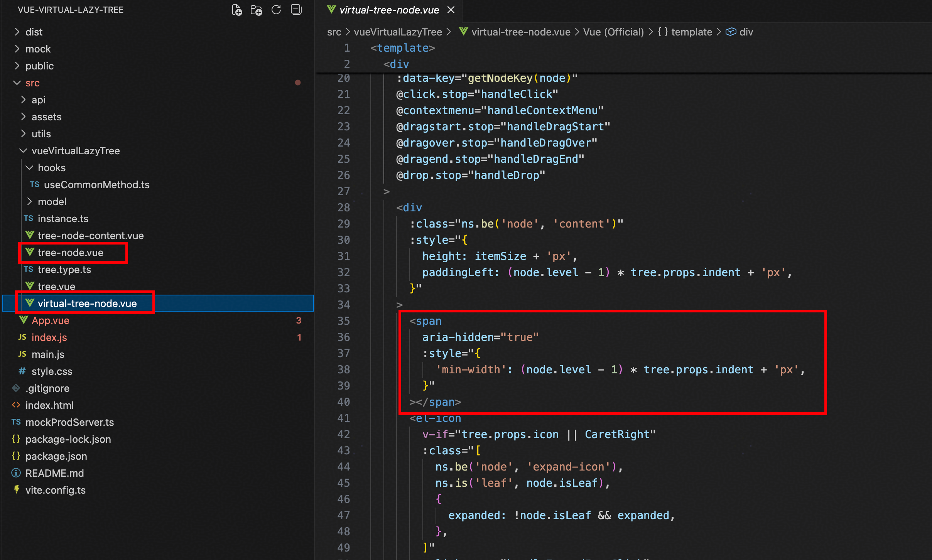Viewport: 932px width, 560px height.
Task: Collapse the hooks folder
Action: (x=51, y=168)
